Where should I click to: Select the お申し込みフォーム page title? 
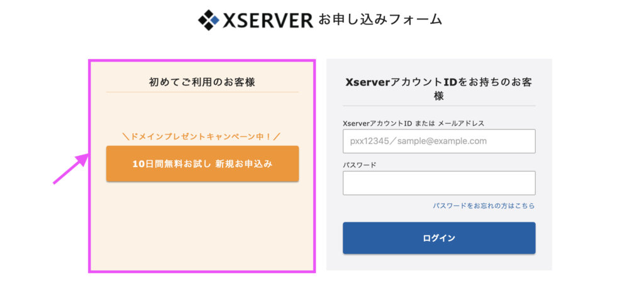pyautogui.click(x=380, y=19)
